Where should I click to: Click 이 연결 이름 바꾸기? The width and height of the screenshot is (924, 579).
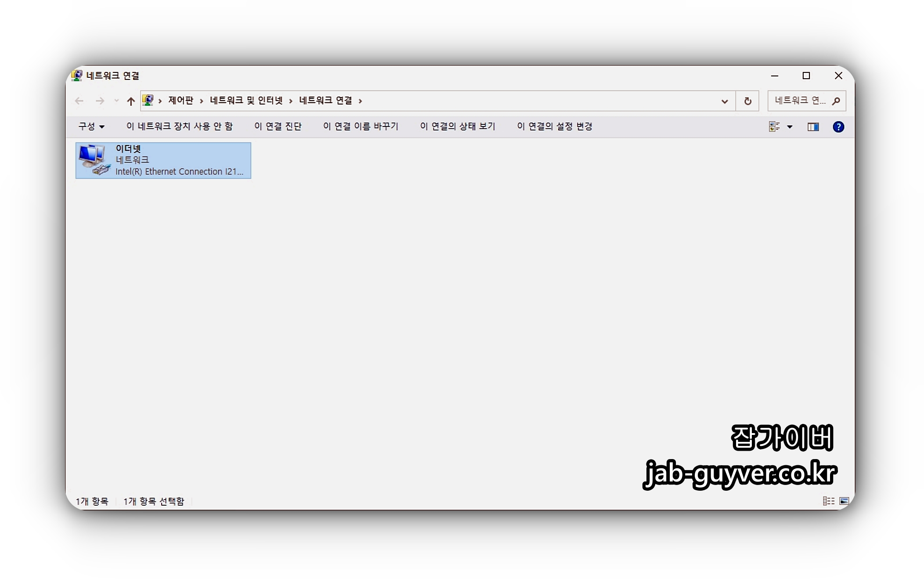tap(360, 127)
